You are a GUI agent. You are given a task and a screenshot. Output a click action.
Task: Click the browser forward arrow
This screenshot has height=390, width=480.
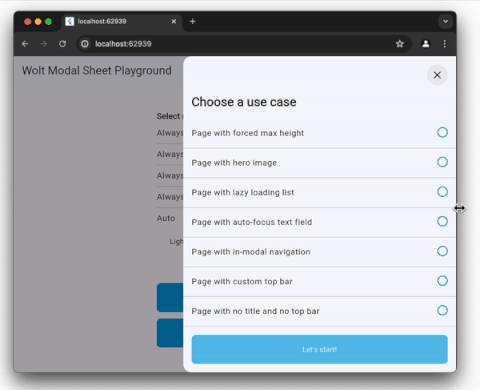(44, 44)
